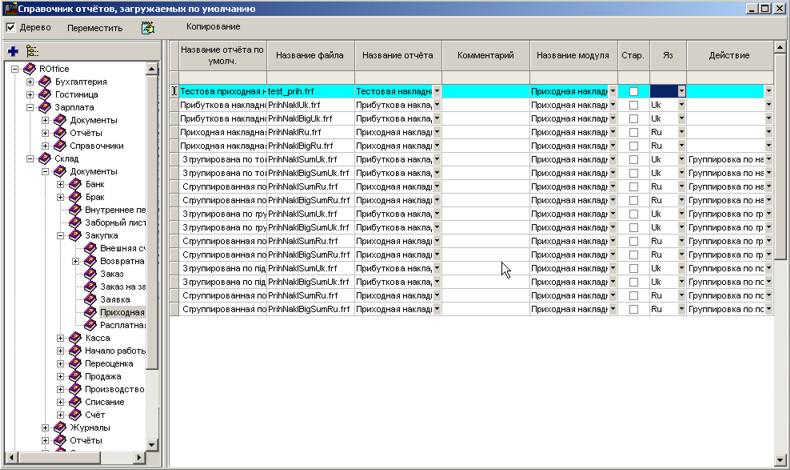Toggle Стар. checkbox in test_prih.frf row
Viewport: 790px width, 470px height.
click(633, 91)
